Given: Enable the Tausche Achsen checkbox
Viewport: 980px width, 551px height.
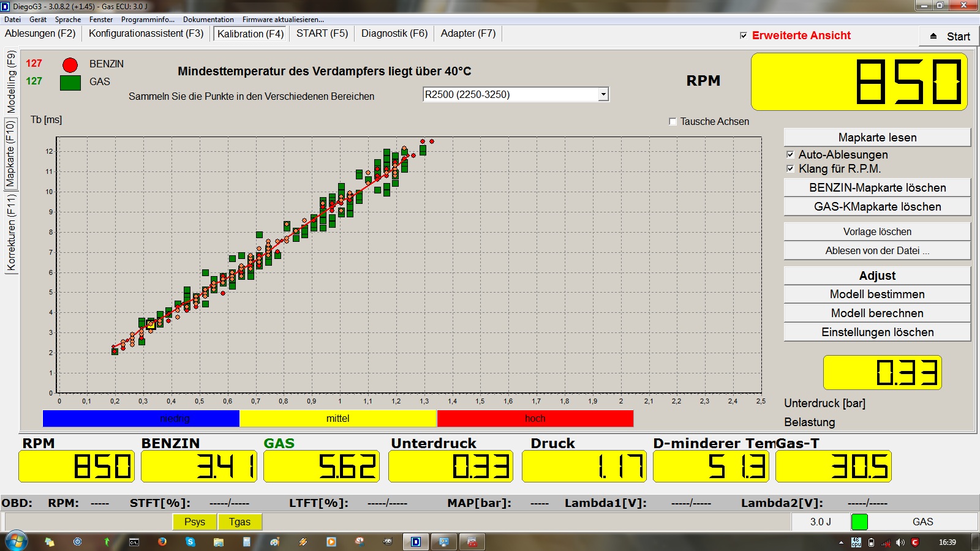Looking at the screenshot, I should click(x=673, y=121).
